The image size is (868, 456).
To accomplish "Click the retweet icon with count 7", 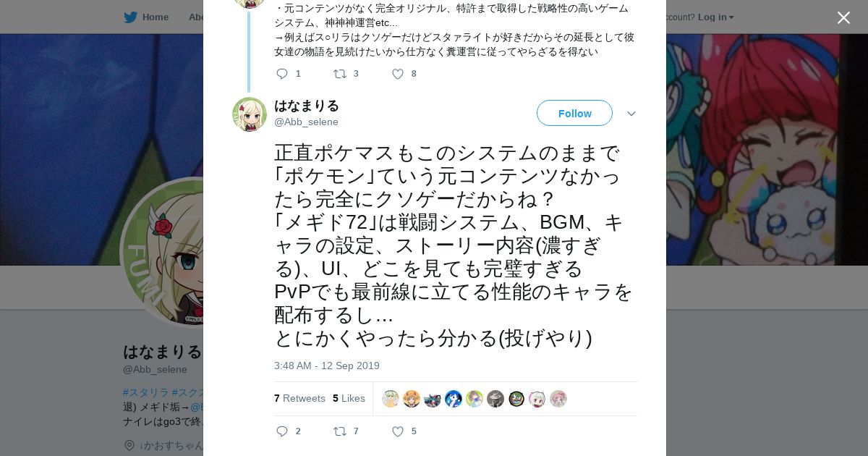I will 340,431.
